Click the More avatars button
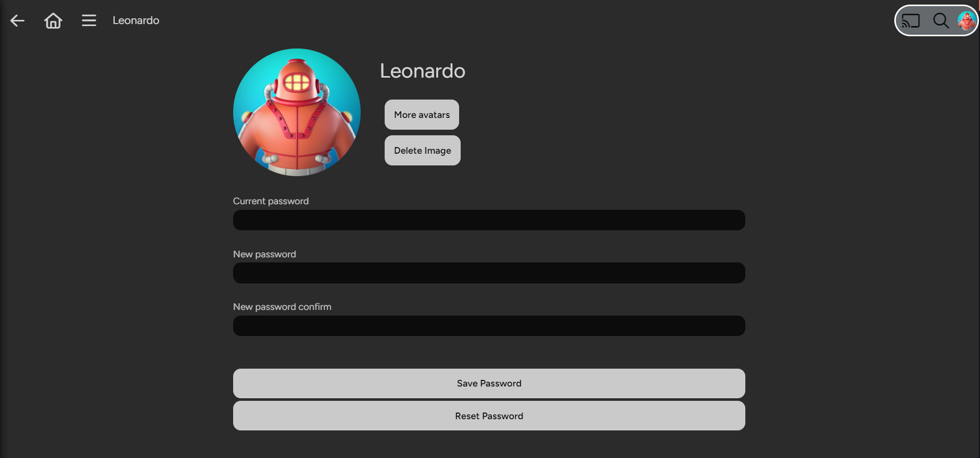The height and width of the screenshot is (458, 980). click(x=422, y=115)
